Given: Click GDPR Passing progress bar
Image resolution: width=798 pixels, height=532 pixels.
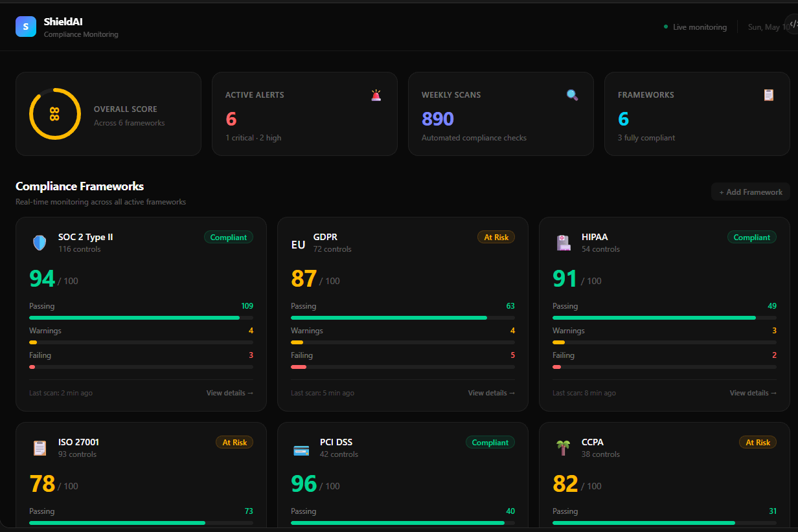Looking at the screenshot, I should point(403,318).
